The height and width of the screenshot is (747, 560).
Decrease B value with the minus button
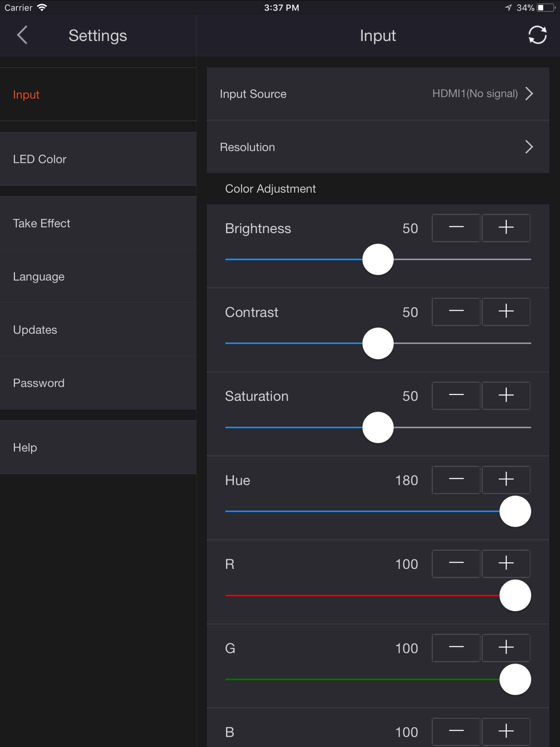click(x=456, y=732)
